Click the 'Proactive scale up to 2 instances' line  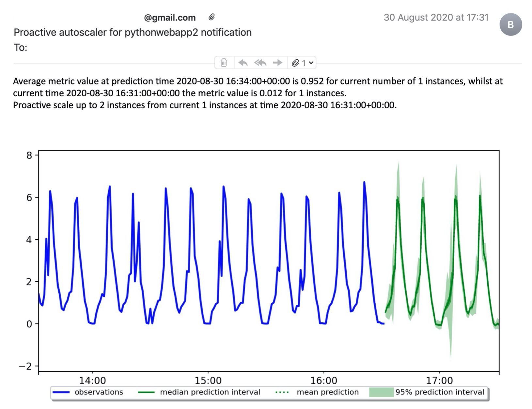point(205,105)
